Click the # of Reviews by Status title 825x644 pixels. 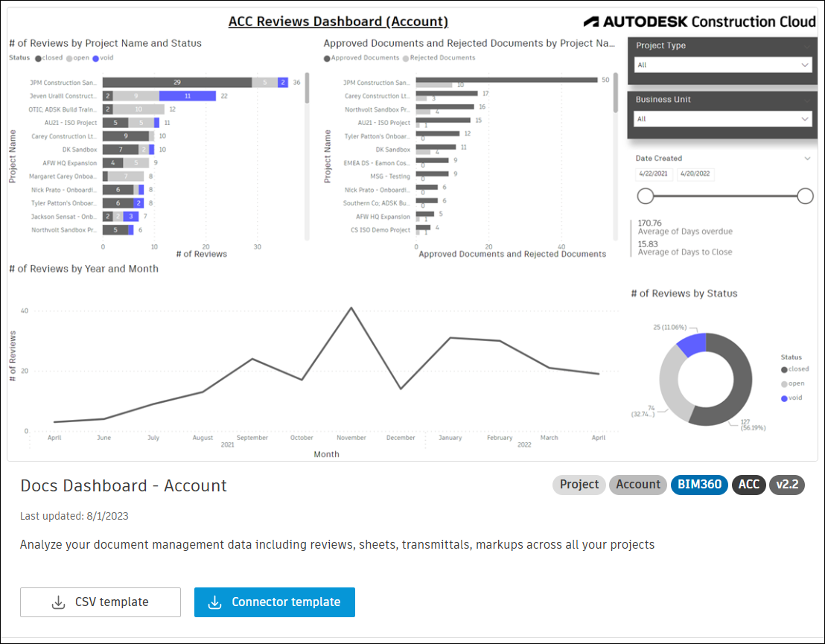click(x=684, y=293)
